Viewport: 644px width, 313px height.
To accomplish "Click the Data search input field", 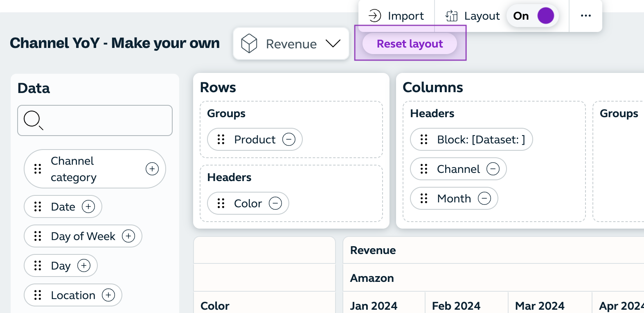I will click(95, 120).
